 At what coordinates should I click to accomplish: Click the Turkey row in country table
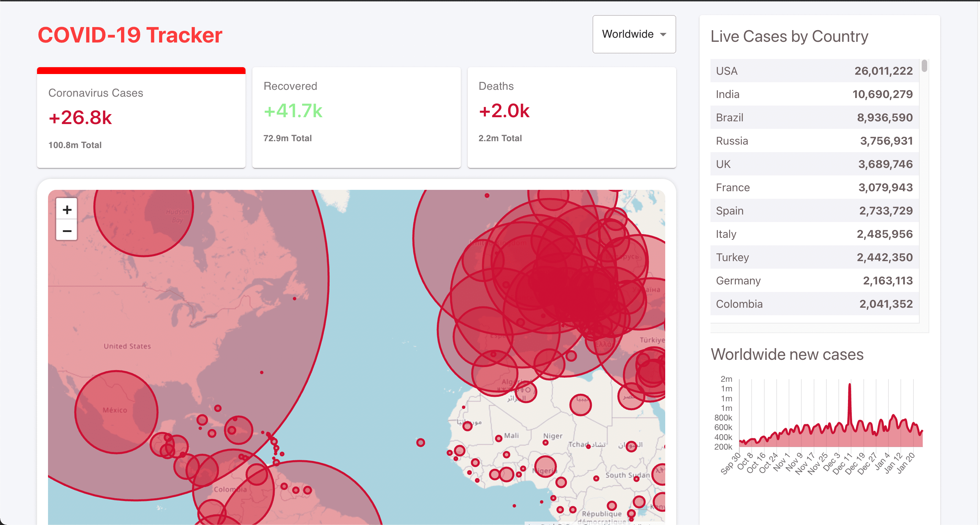click(814, 257)
